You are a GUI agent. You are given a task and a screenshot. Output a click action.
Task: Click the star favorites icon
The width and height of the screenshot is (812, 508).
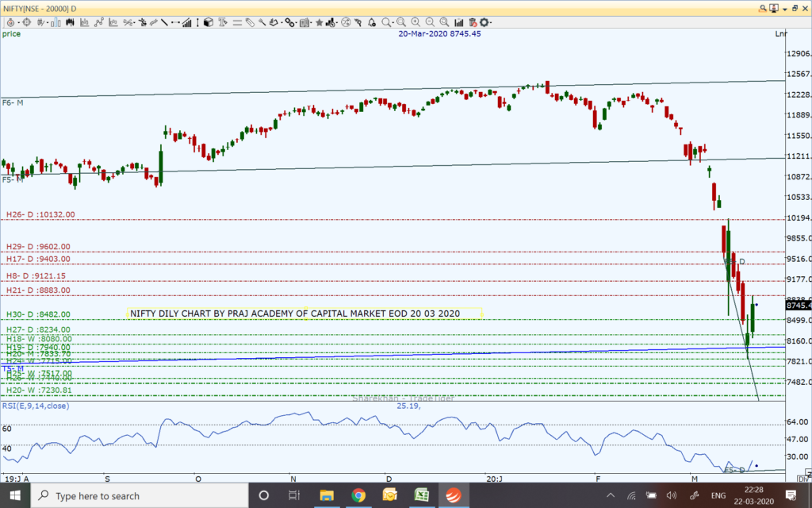pos(319,22)
